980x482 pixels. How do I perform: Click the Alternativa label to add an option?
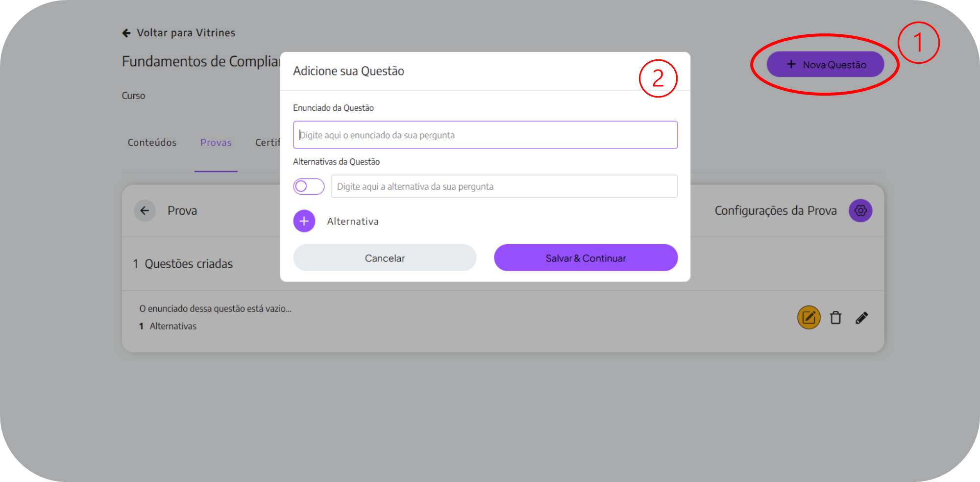click(x=353, y=222)
